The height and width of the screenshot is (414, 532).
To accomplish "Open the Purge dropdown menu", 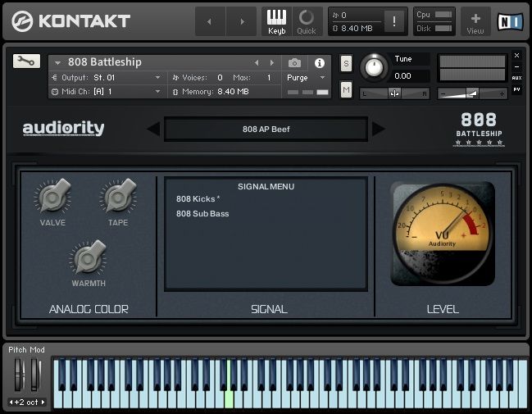I will [306, 77].
